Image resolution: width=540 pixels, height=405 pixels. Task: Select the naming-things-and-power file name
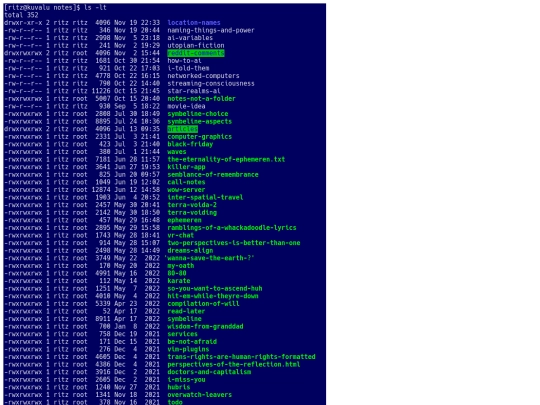[x=211, y=30]
